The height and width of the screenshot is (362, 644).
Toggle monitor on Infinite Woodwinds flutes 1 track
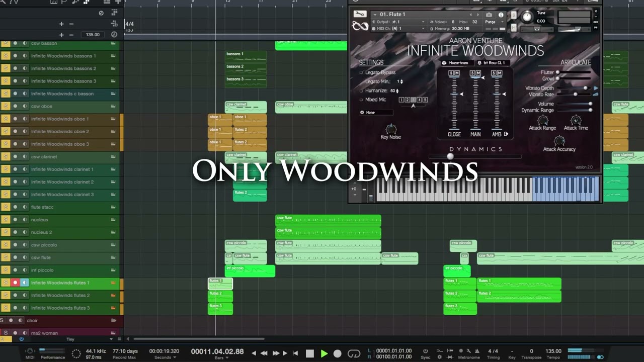[24, 283]
